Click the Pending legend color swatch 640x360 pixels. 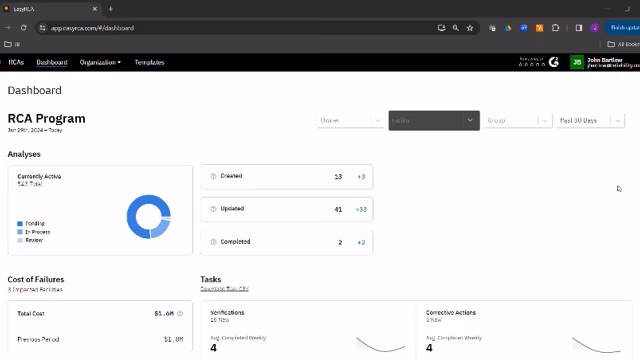tap(20, 224)
